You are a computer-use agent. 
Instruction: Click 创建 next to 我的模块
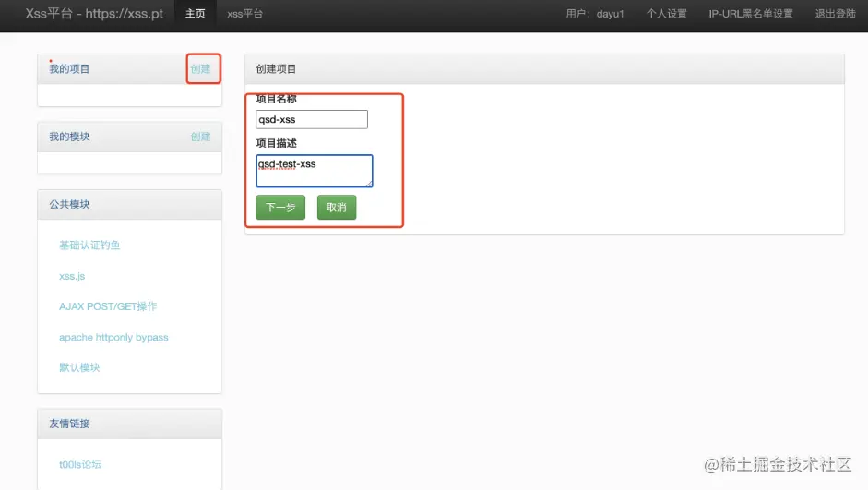click(x=200, y=137)
